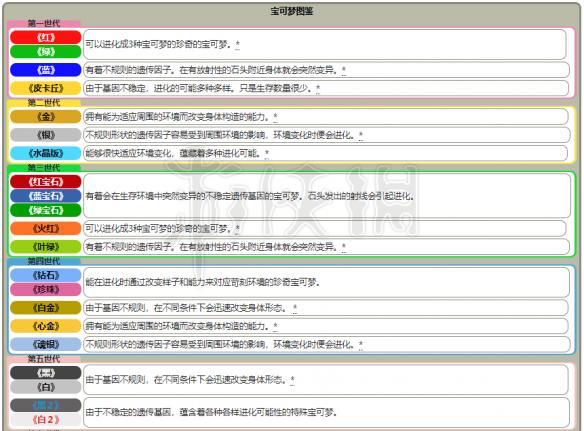Click the asterisk note after the 火红 entry
Screen dimensions: 584x431
point(238,228)
